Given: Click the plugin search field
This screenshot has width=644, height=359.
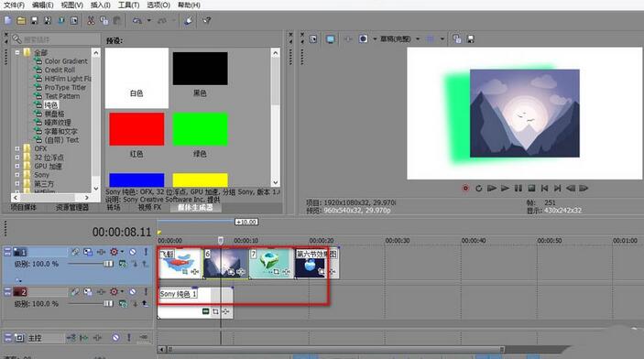Looking at the screenshot, I should [x=57, y=39].
